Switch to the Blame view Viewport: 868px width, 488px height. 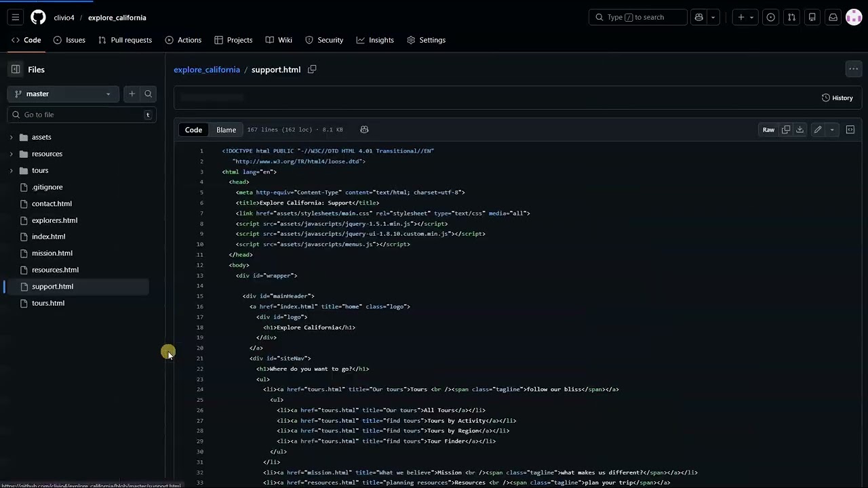(x=226, y=129)
